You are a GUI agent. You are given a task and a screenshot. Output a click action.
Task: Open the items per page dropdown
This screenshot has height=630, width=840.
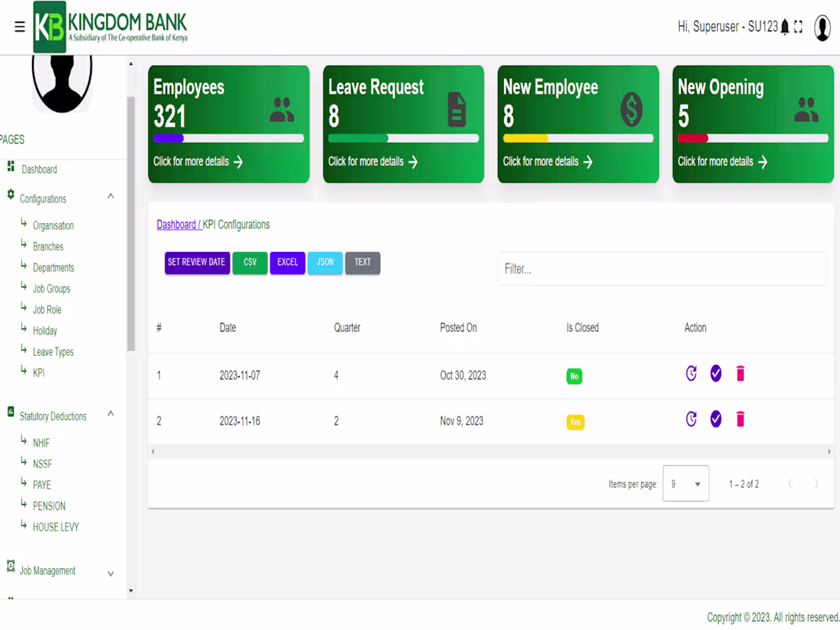point(685,483)
